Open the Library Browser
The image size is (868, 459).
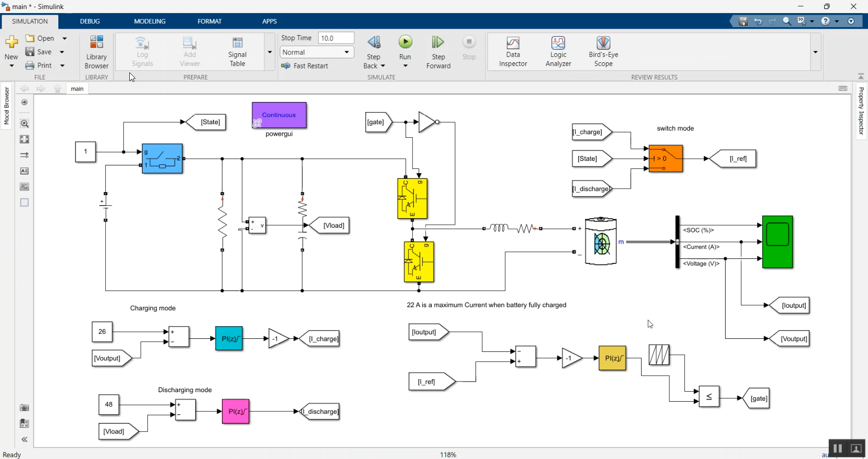tap(96, 52)
